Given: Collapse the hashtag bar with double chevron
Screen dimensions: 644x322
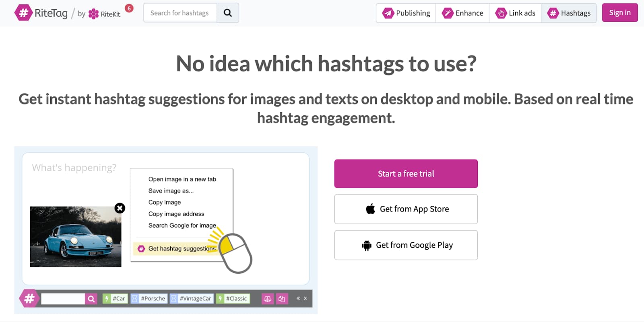Looking at the screenshot, I should [298, 298].
